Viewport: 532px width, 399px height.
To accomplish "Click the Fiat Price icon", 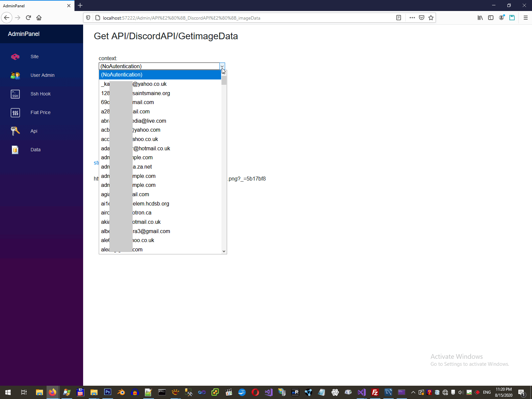I will (15, 112).
